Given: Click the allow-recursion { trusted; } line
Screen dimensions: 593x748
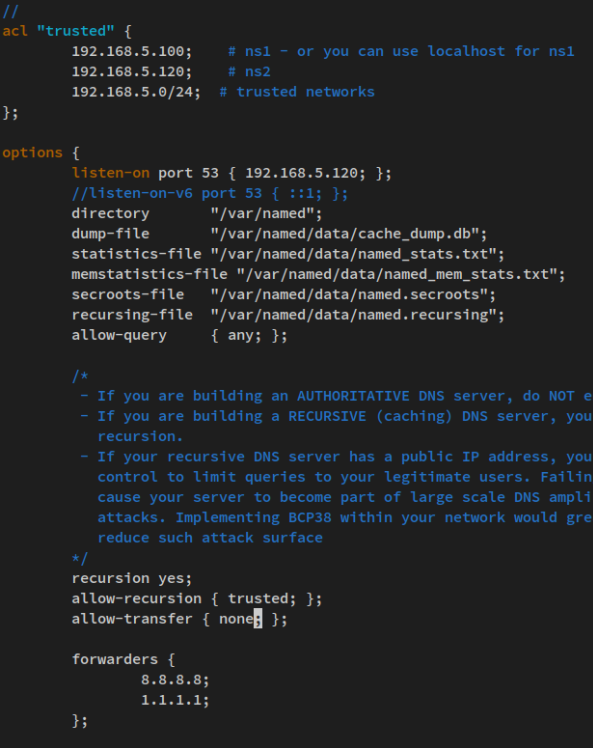Looking at the screenshot, I should [197, 599].
